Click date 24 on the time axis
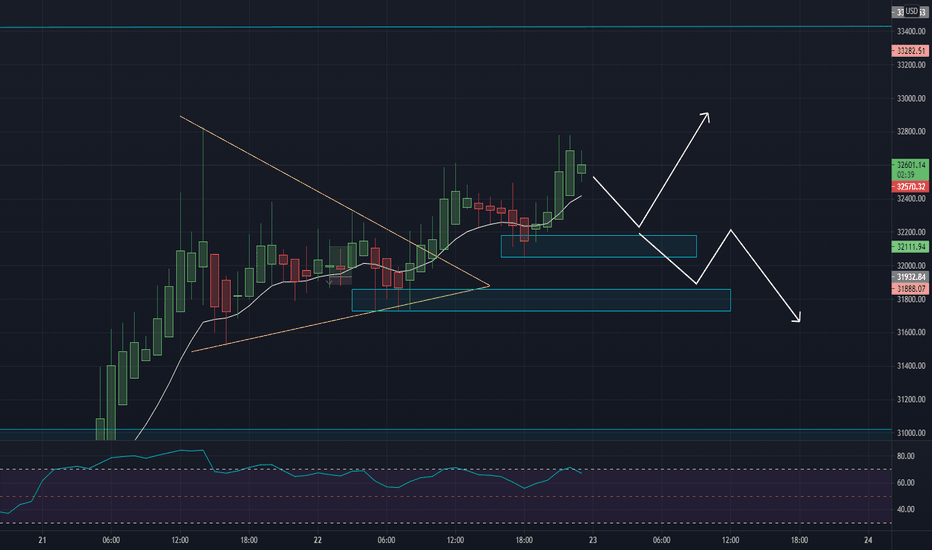Viewport: 932px width, 550px height. (868, 540)
